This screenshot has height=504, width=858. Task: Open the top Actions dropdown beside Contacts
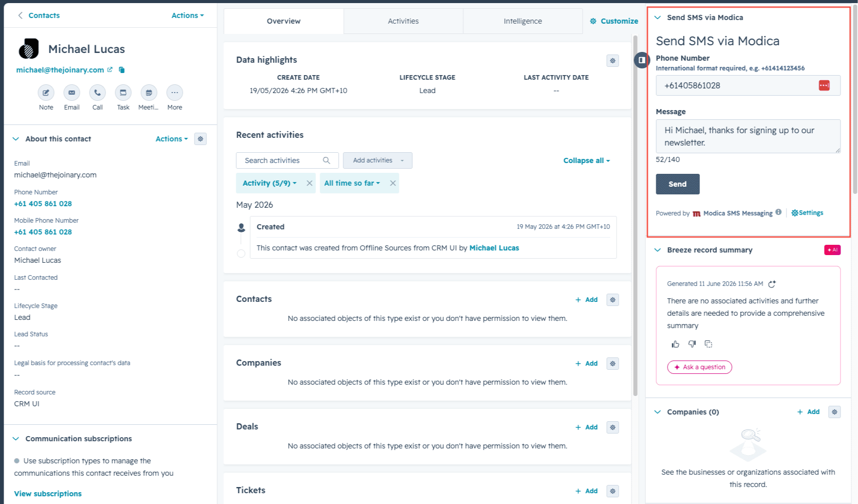click(x=187, y=15)
